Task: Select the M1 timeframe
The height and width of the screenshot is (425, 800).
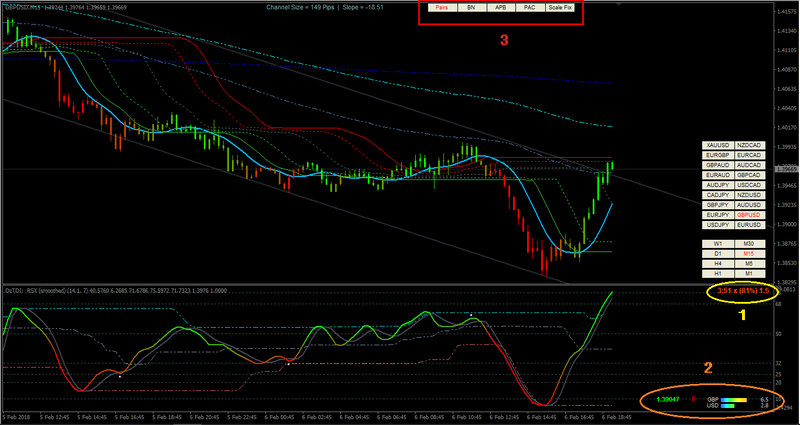Action: point(750,274)
